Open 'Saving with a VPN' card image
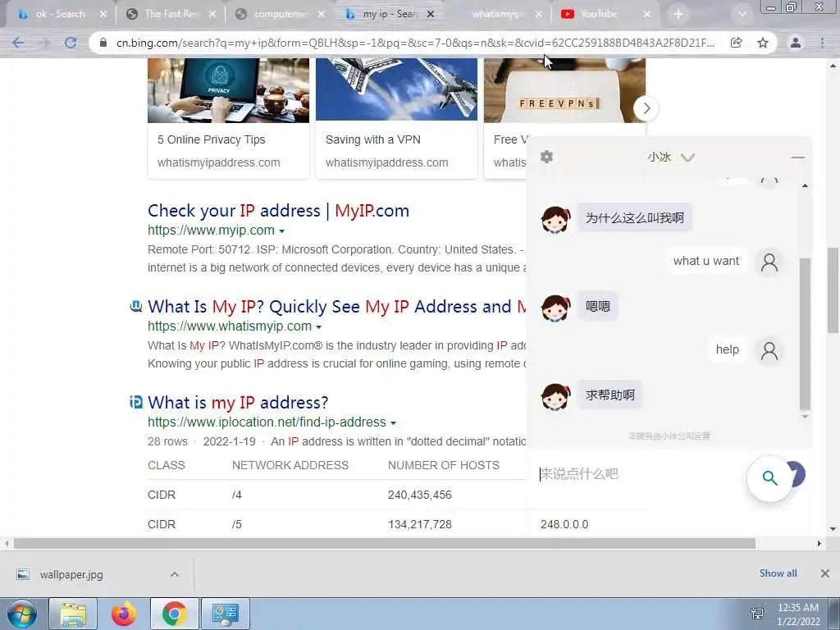 [x=396, y=90]
